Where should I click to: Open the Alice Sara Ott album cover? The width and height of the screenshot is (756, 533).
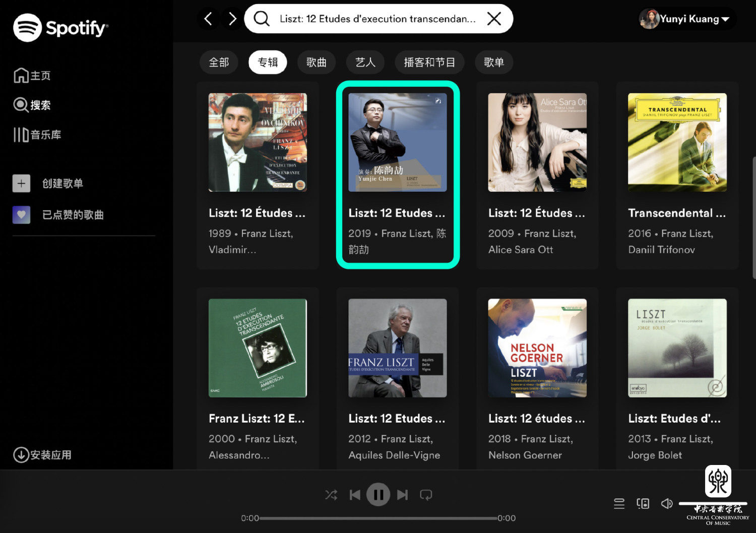537,142
